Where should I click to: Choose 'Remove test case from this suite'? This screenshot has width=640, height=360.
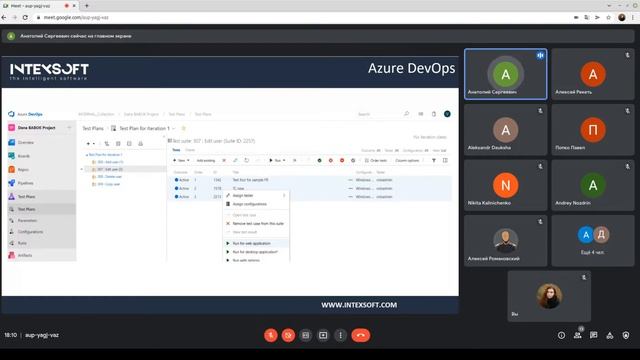click(x=256, y=224)
